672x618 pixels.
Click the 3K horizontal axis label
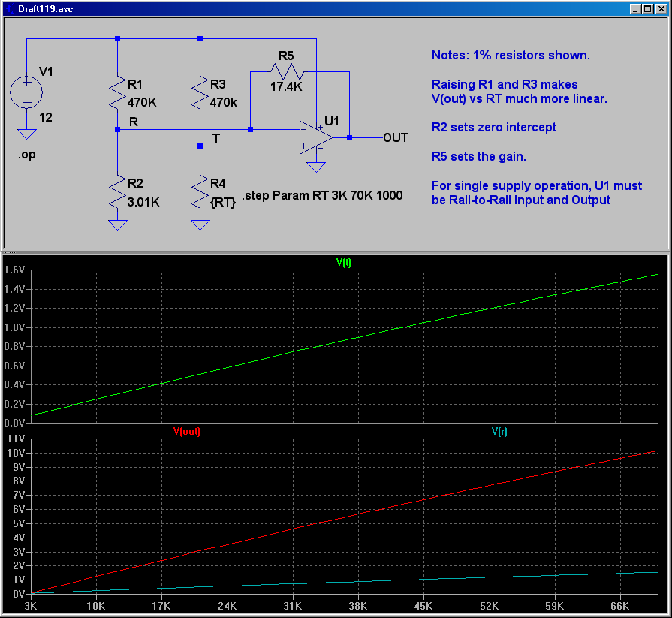[31, 606]
